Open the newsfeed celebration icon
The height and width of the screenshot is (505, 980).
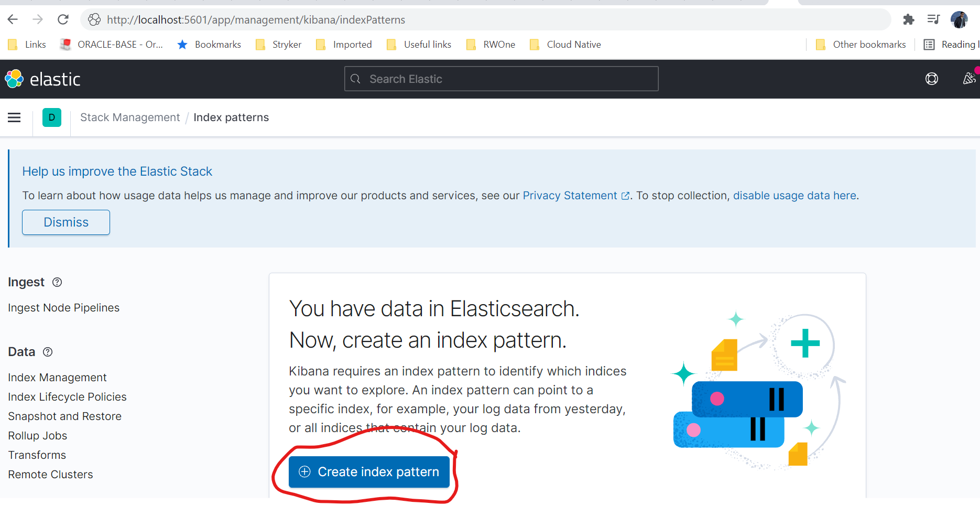[970, 79]
